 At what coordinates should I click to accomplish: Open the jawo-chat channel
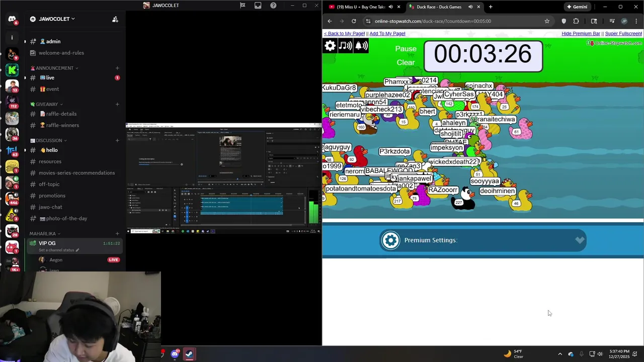[74, 207]
